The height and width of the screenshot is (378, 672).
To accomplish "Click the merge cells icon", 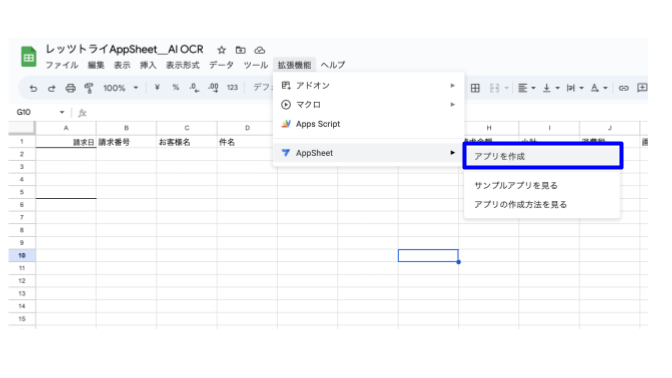I will [x=495, y=88].
